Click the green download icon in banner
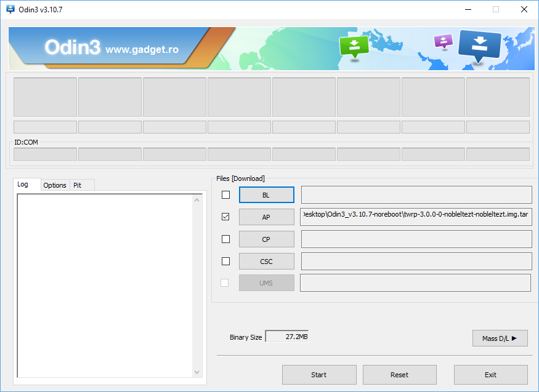539x392 pixels. (x=354, y=46)
